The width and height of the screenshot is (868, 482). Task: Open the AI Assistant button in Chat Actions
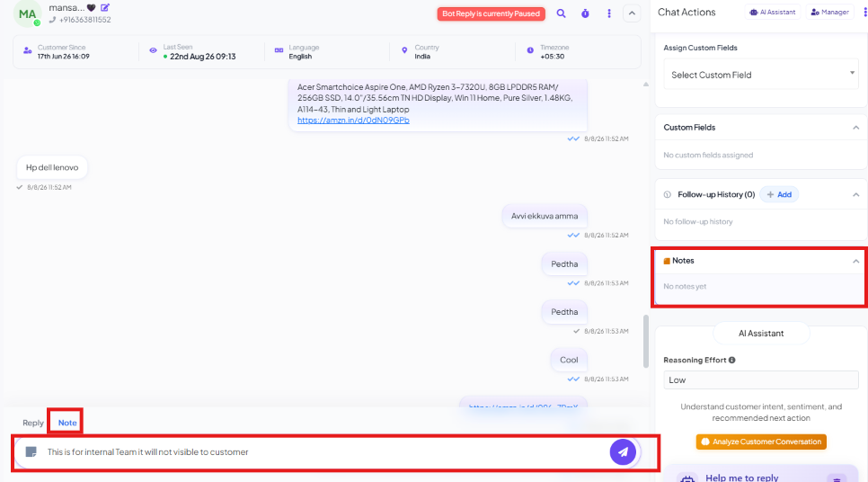772,13
